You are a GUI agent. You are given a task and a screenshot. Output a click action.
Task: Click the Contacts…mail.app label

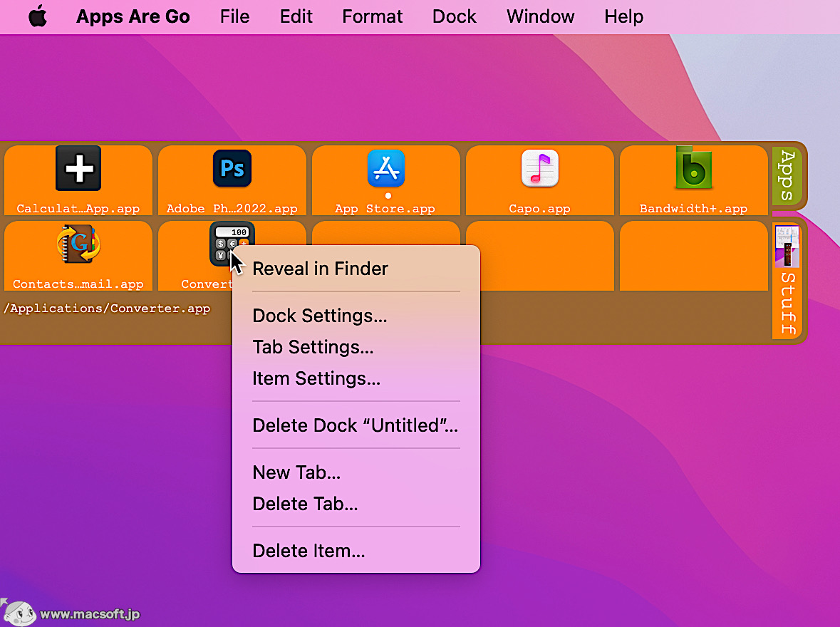click(x=78, y=284)
